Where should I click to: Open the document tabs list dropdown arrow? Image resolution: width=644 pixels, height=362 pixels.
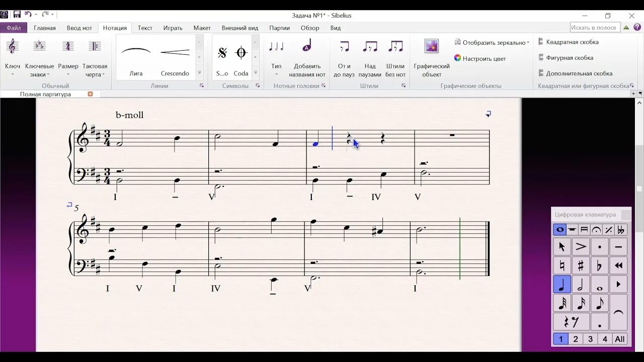coord(640,94)
